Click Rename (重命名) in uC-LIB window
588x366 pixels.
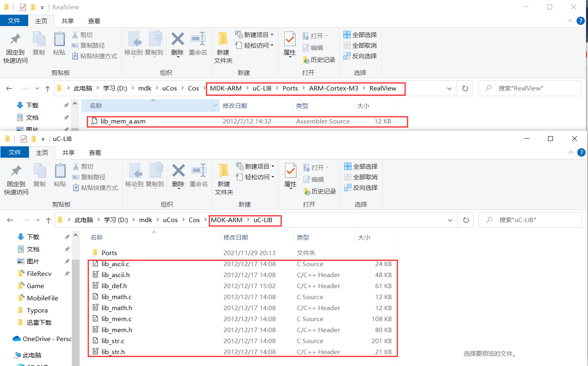pyautogui.click(x=199, y=175)
